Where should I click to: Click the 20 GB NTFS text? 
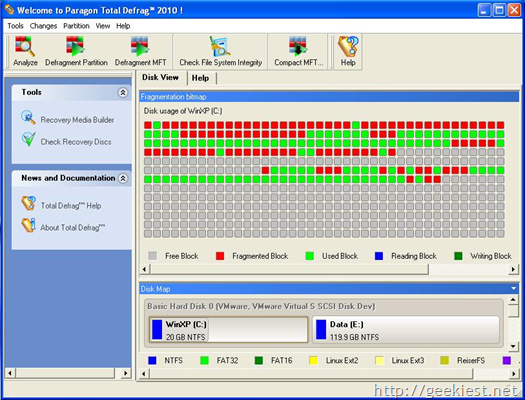click(x=185, y=337)
